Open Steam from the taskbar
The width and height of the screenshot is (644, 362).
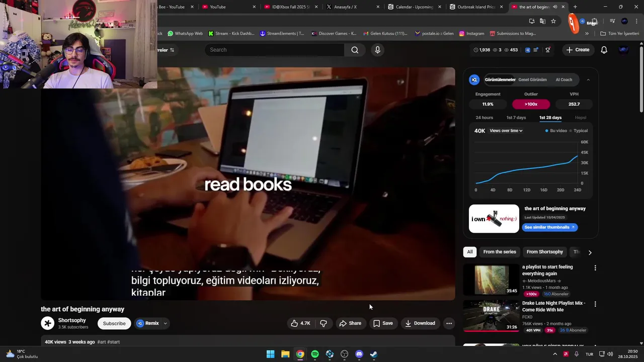click(x=374, y=354)
